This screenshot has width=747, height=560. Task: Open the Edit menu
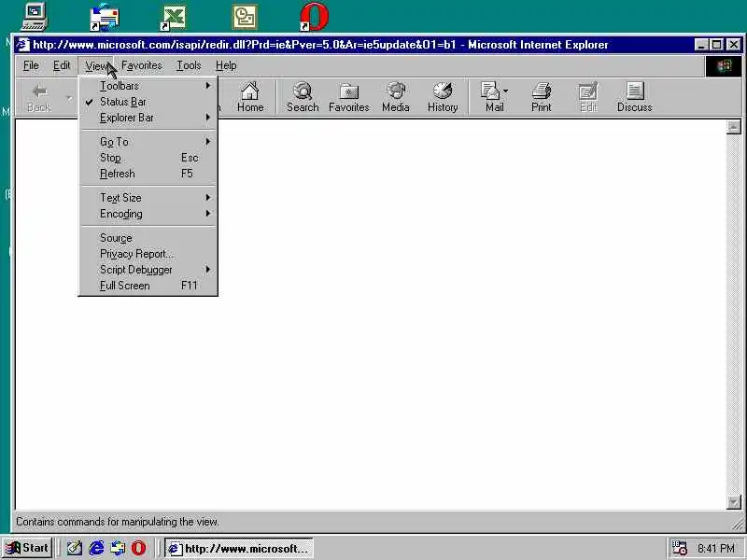coord(62,65)
